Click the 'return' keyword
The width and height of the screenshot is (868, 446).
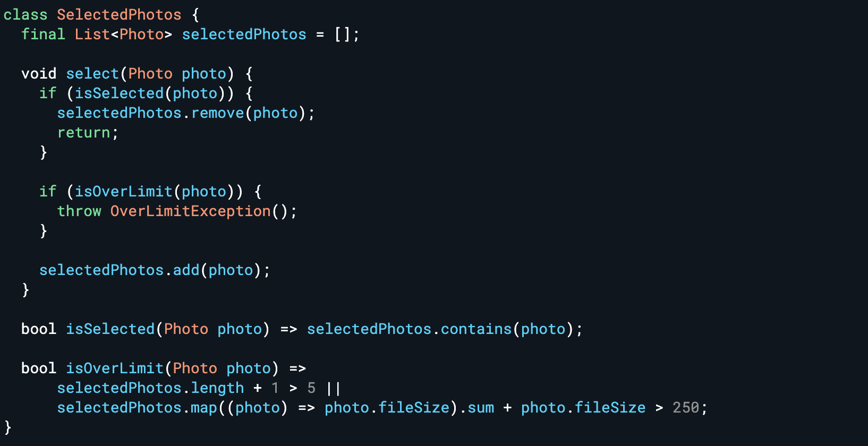click(x=83, y=133)
